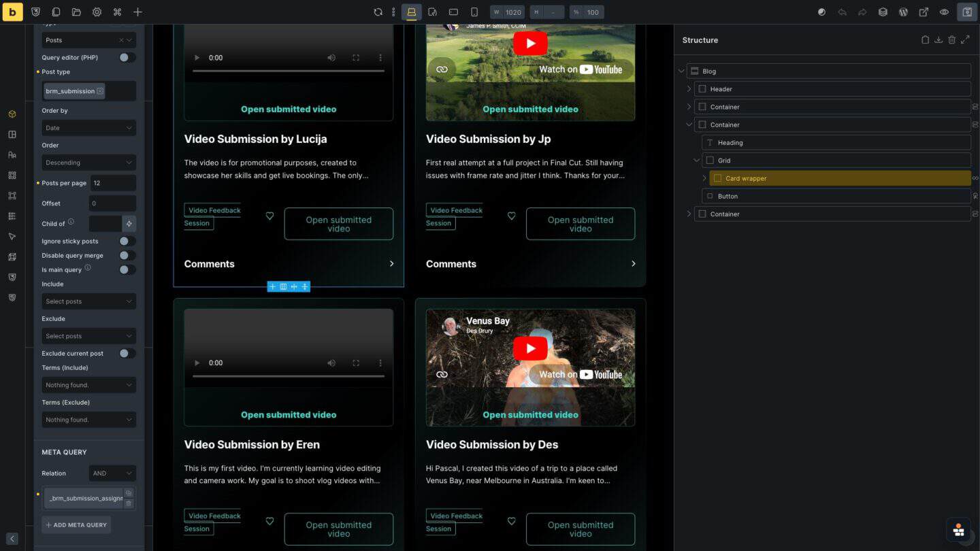This screenshot has width=980, height=551.
Task: Click the yellow cube icon in left sidebar
Action: point(12,114)
